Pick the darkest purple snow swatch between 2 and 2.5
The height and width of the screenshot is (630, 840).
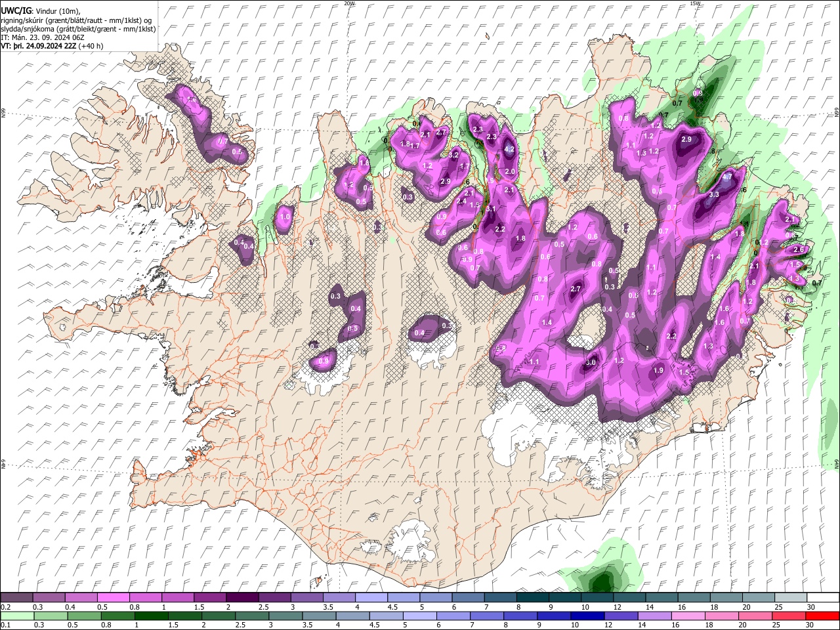[x=242, y=598]
